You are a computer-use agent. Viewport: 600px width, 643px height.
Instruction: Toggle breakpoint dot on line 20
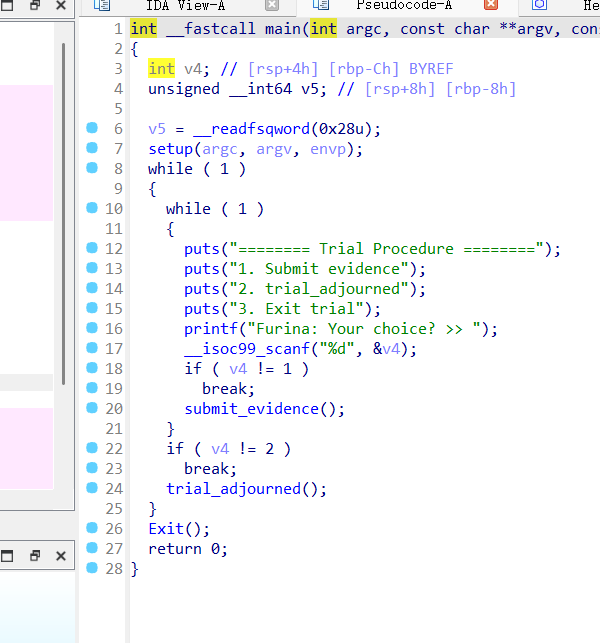[92, 408]
